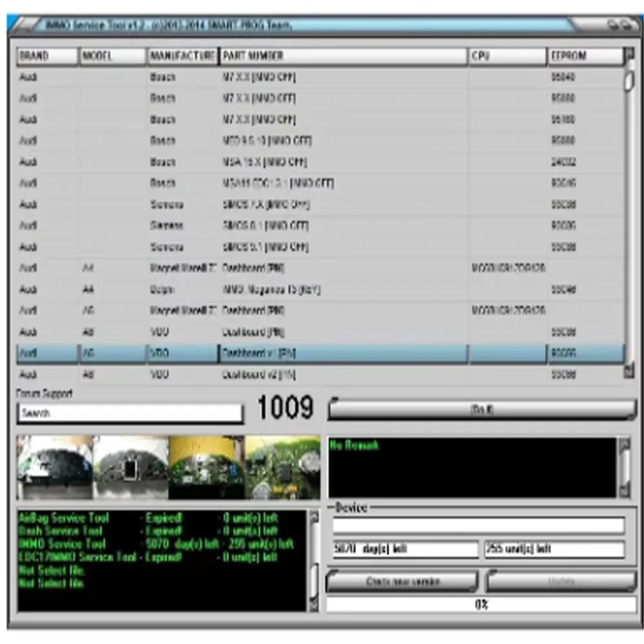Click the remark box scrollbar down arrow

(x=625, y=490)
